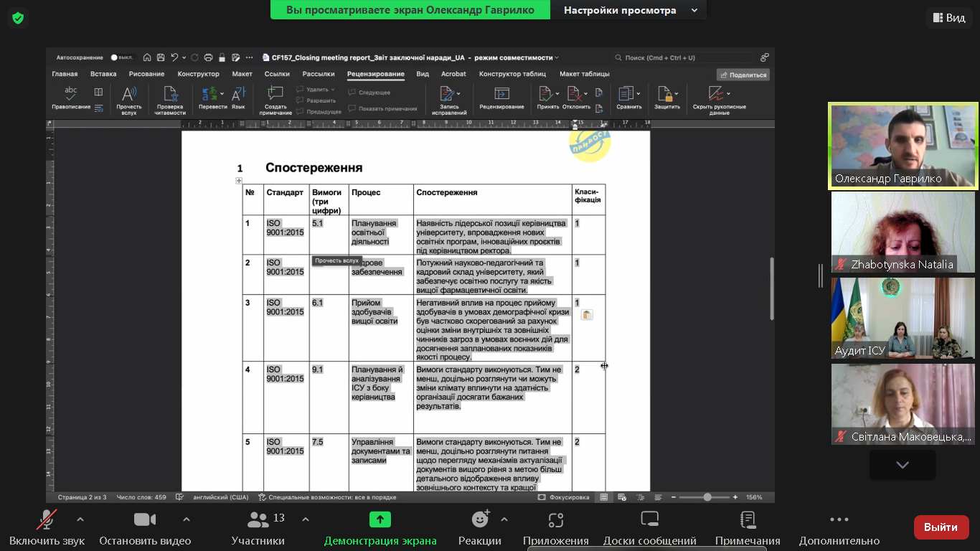Click Zoom Дополнительно more options icon
Image resolution: width=980 pixels, height=551 pixels.
point(839,519)
